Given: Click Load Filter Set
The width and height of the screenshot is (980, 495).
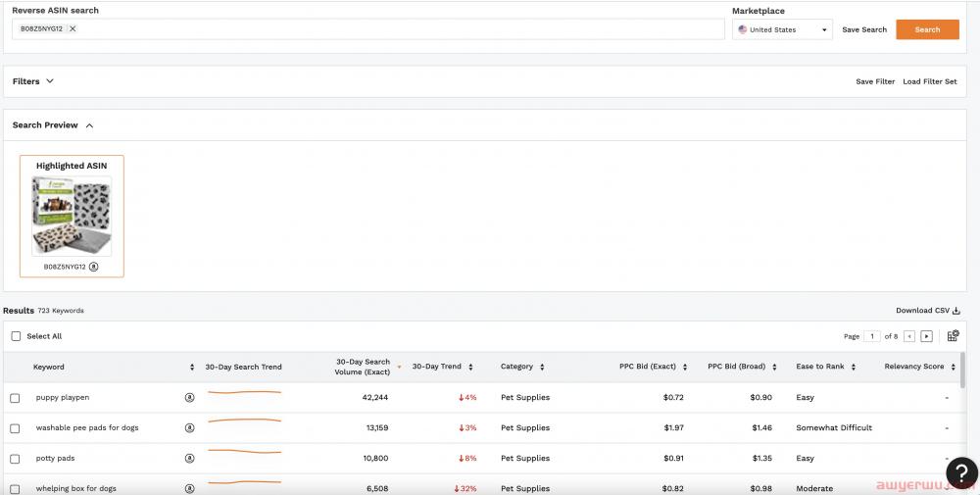Looking at the screenshot, I should [929, 81].
